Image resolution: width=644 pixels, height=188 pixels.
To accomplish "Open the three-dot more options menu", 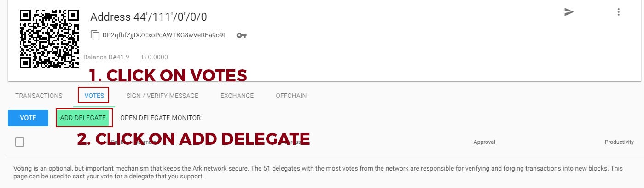I will pyautogui.click(x=619, y=12).
